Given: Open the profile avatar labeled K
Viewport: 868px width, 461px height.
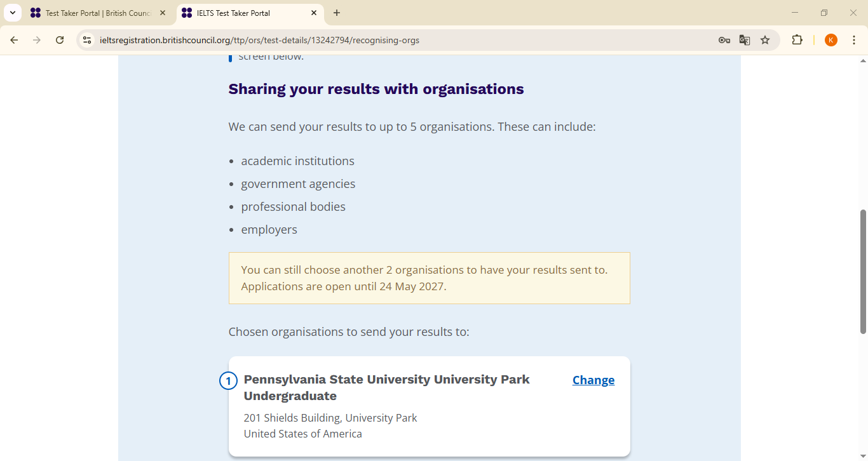Looking at the screenshot, I should coord(831,40).
